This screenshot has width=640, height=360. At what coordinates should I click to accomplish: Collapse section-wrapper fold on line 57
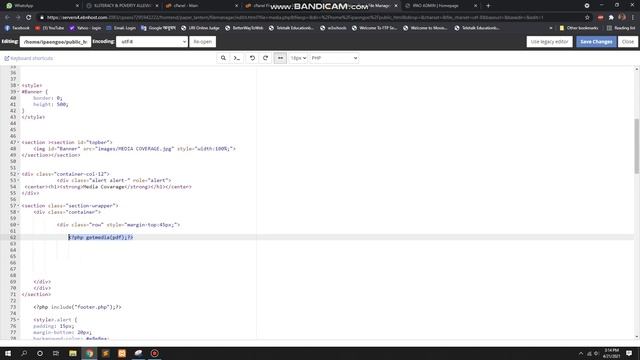click(x=18, y=206)
